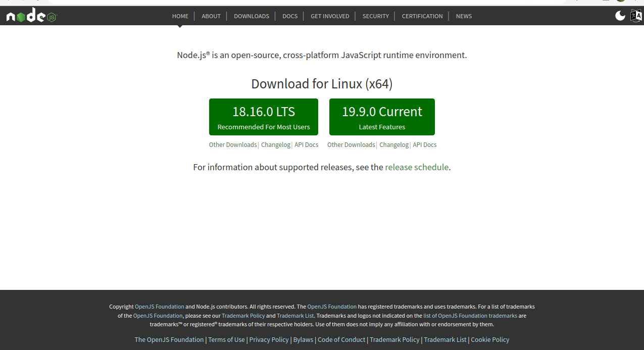View the Changelog for the Current release
Screen dimensions: 644x350
coord(394,145)
